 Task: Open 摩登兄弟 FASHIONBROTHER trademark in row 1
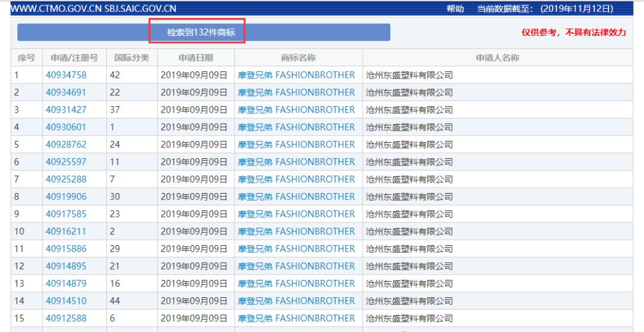pyautogui.click(x=296, y=75)
